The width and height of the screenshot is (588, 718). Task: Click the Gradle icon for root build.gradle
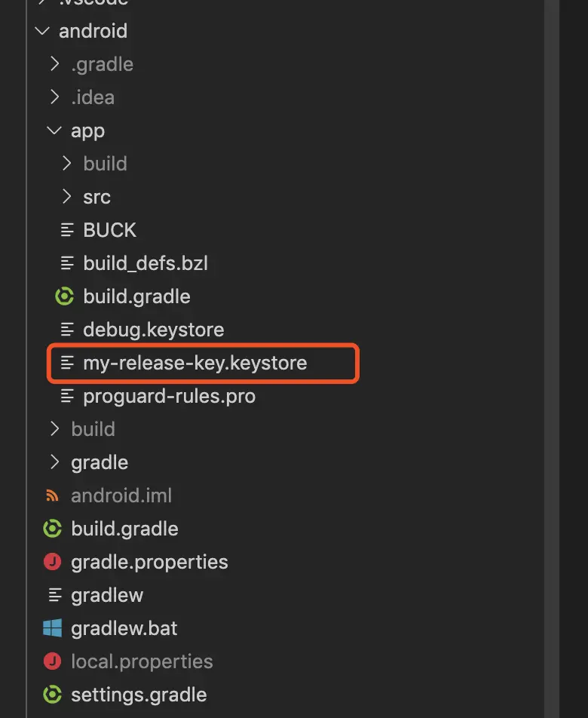point(52,529)
